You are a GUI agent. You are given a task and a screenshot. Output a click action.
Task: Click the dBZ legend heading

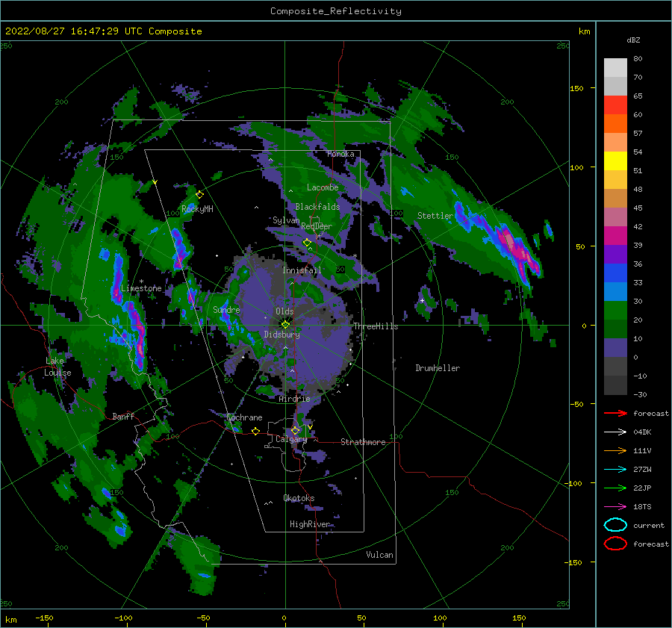point(633,40)
